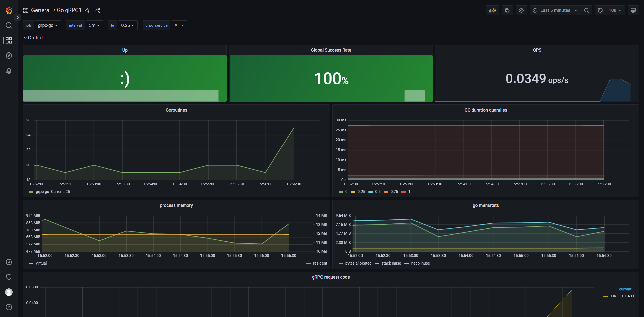Open the interval 5m dropdown
The image size is (644, 317).
[x=94, y=25]
